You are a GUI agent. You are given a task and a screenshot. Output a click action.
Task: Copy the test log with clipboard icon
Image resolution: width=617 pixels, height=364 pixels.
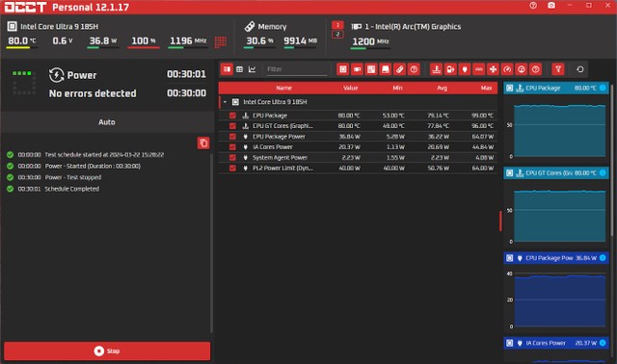pos(203,143)
